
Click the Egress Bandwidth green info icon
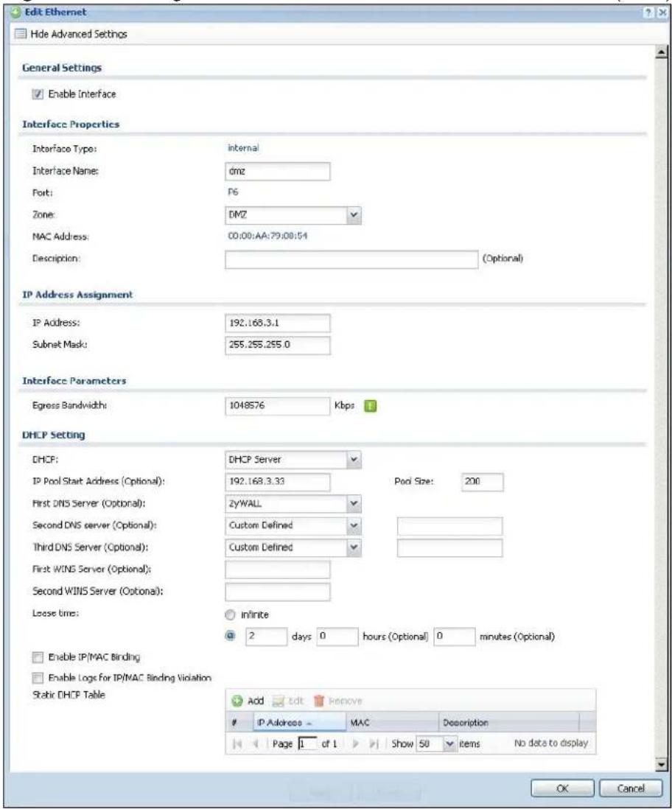(x=370, y=406)
